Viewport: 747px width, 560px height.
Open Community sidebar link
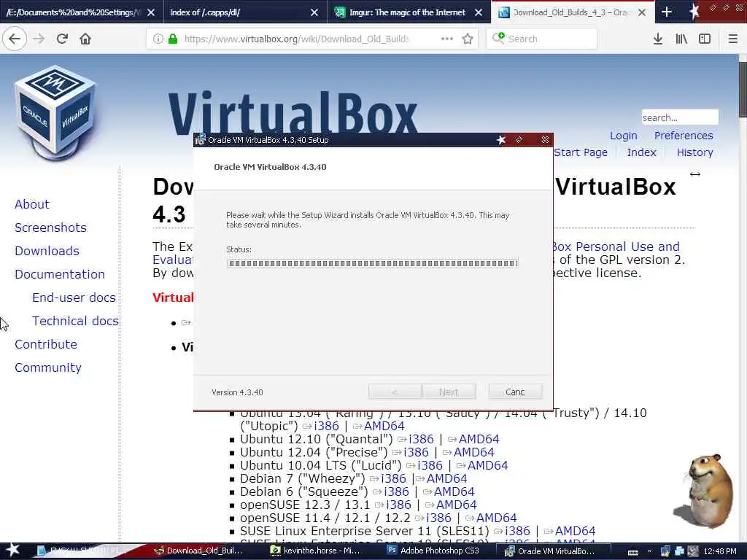click(47, 367)
